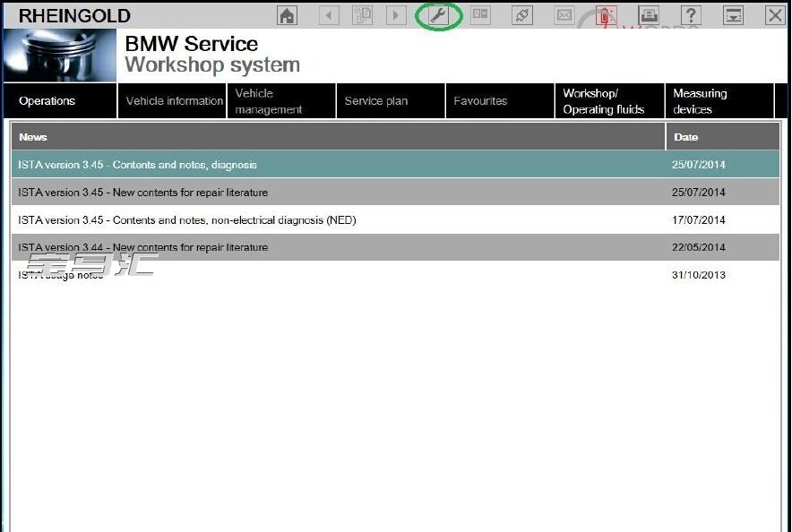
Task: Go to the Home start screen
Action: (x=287, y=15)
